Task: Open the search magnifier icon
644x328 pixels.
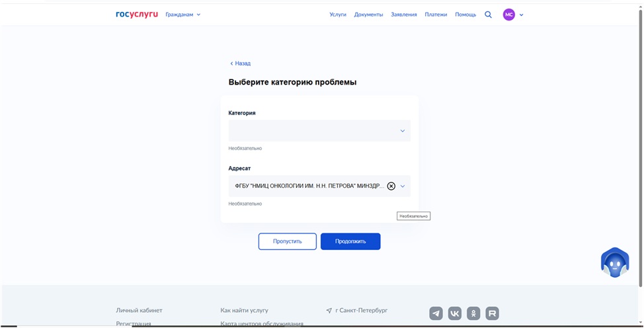Action: 488,15
